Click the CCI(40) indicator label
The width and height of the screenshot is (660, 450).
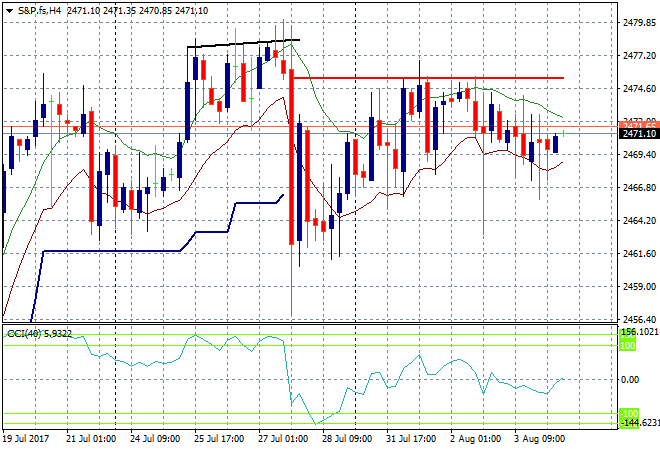click(x=23, y=333)
